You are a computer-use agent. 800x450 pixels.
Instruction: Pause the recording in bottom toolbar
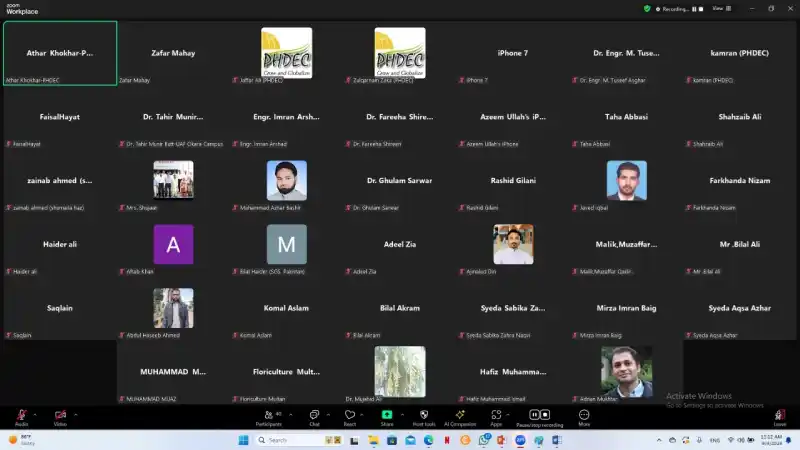(x=534, y=414)
